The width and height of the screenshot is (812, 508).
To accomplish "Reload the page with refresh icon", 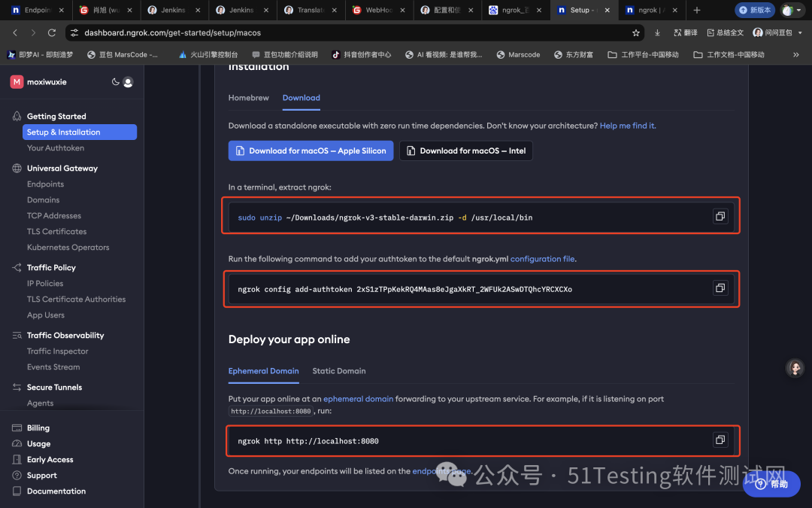I will (x=51, y=32).
